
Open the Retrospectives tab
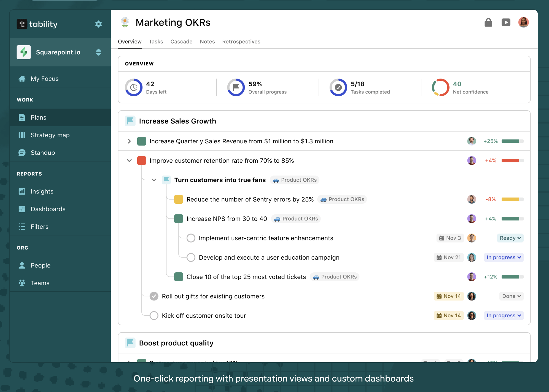241,42
